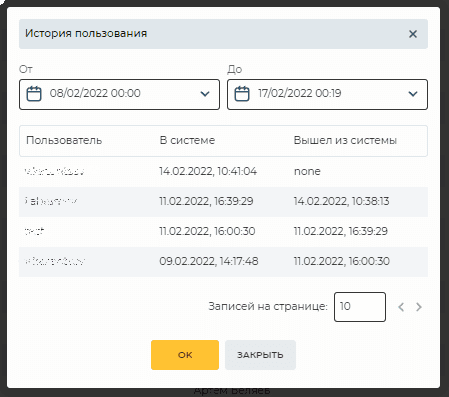Confirm with the yellow OK button

tap(185, 355)
